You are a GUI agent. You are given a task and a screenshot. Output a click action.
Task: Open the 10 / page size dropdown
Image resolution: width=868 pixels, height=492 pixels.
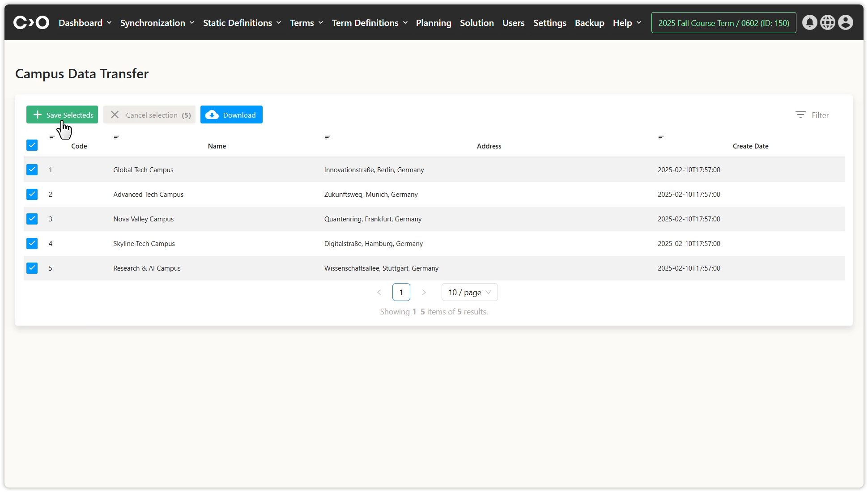(x=469, y=292)
